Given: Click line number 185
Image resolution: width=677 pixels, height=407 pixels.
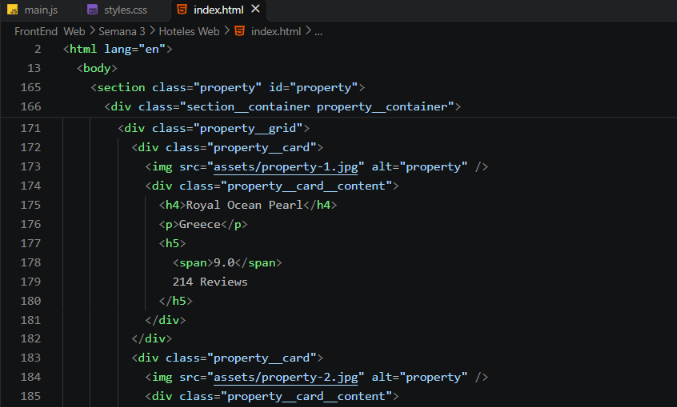Looking at the screenshot, I should click(x=31, y=396).
